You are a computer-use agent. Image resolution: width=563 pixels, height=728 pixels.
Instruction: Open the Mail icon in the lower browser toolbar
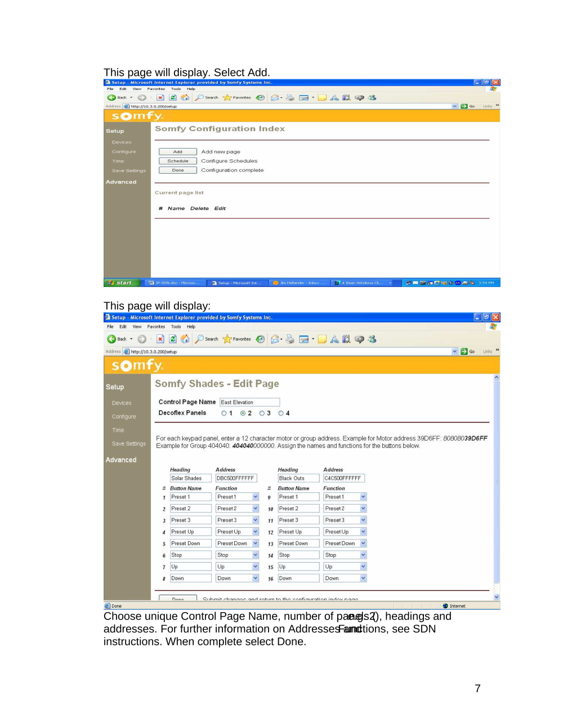(x=275, y=339)
